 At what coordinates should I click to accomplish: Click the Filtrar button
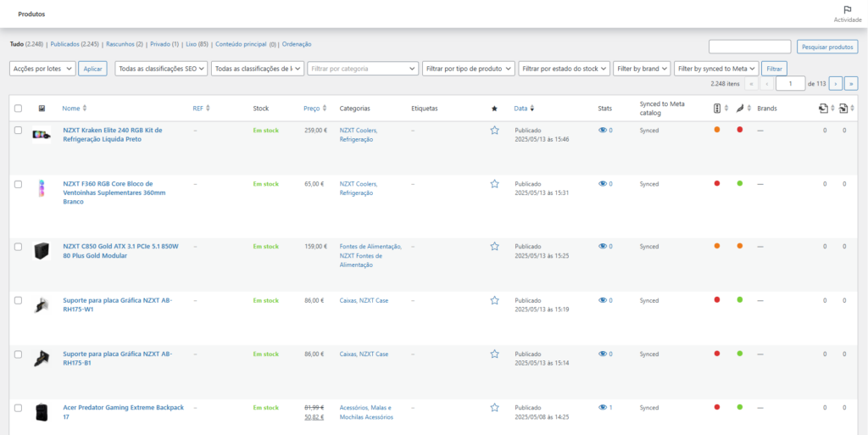click(775, 69)
